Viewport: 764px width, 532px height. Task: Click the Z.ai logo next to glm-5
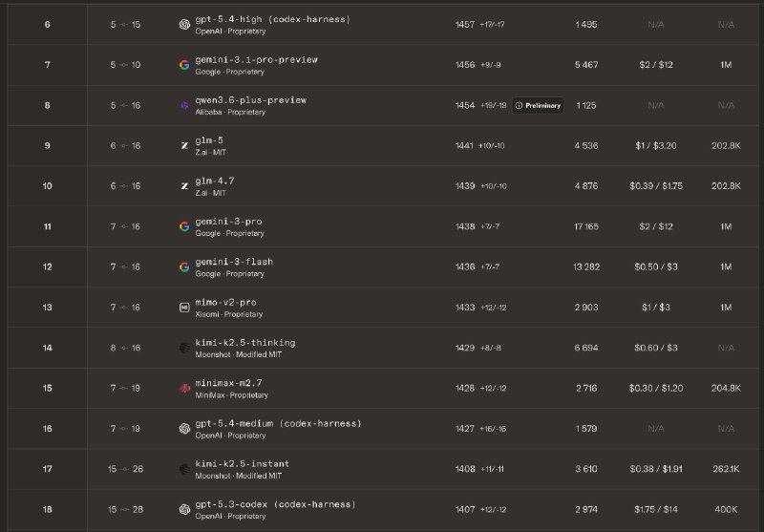184,145
